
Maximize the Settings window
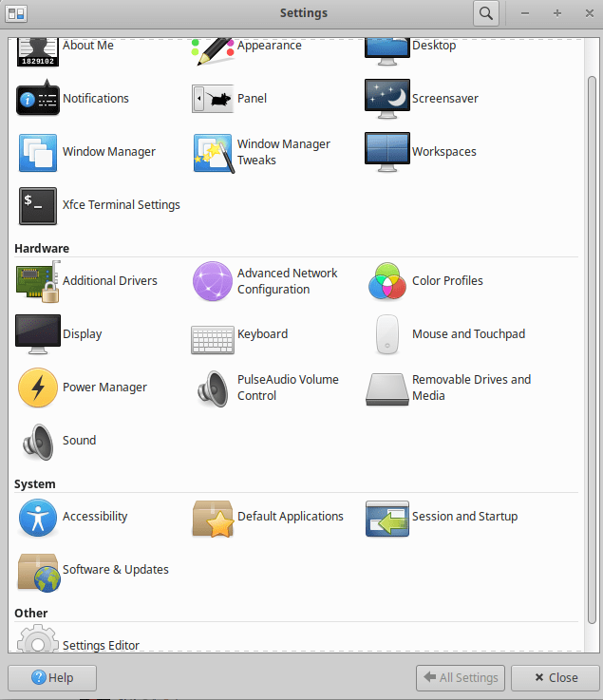tap(557, 14)
